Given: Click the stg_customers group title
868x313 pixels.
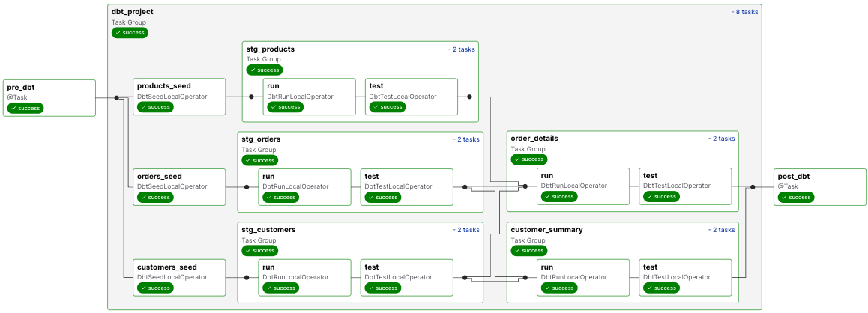Looking at the screenshot, I should [268, 229].
